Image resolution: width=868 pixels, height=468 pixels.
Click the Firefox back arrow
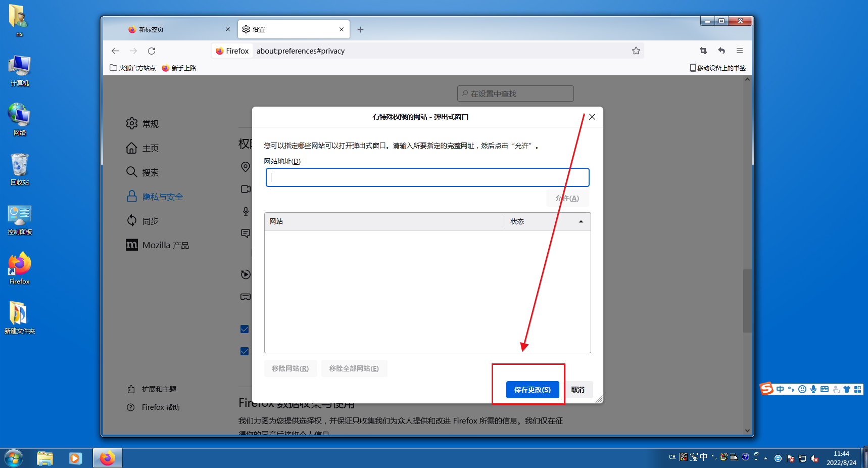(x=115, y=51)
